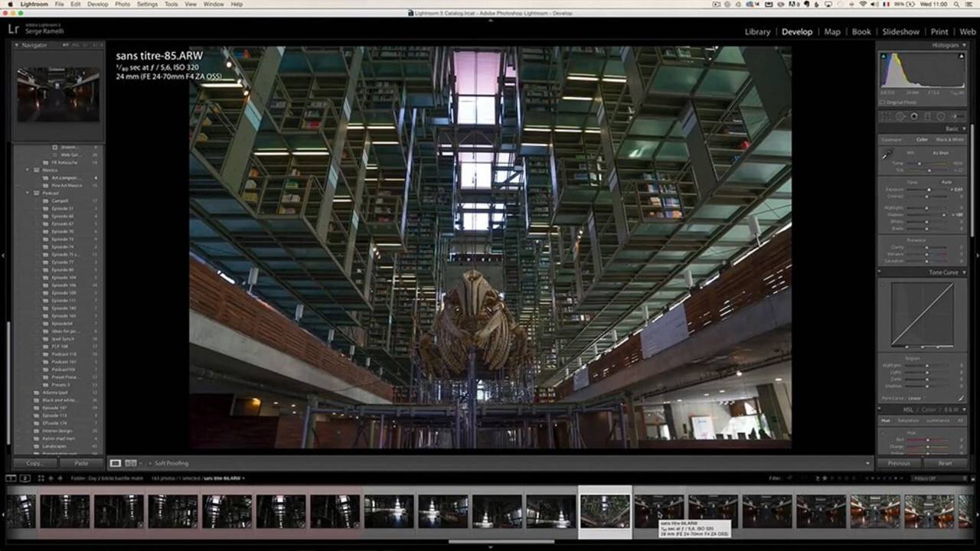Viewport: 980px width, 551px height.
Task: Open the Photo menu
Action: (122, 4)
